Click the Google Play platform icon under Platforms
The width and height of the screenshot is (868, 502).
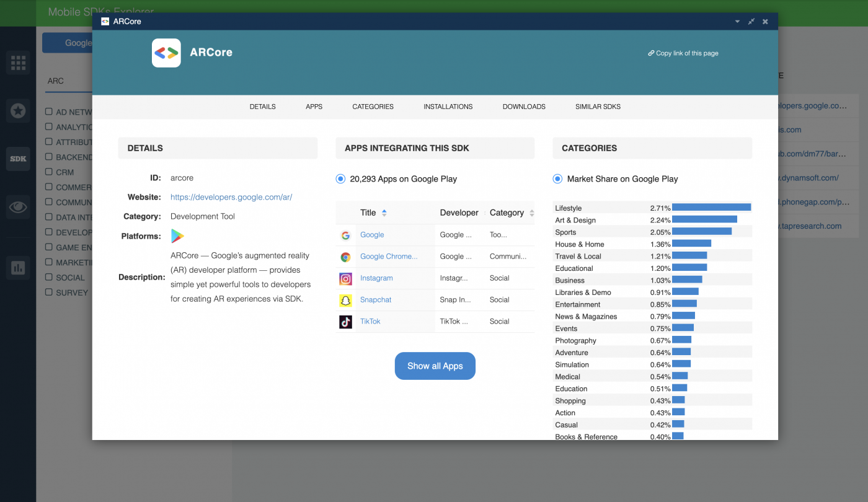coord(177,236)
